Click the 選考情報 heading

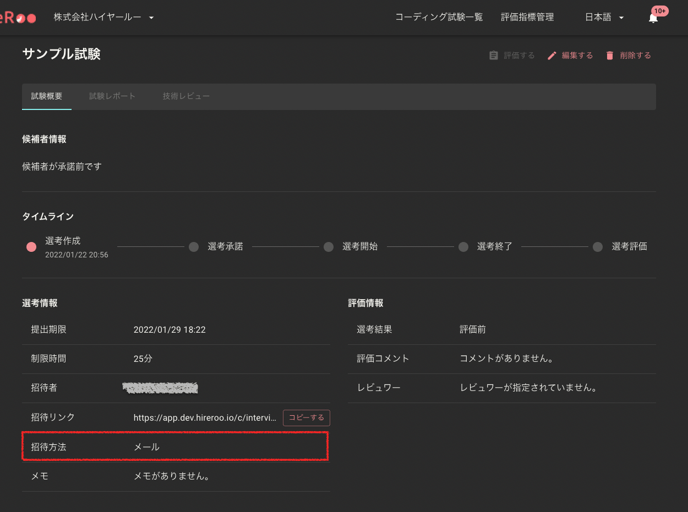click(39, 303)
